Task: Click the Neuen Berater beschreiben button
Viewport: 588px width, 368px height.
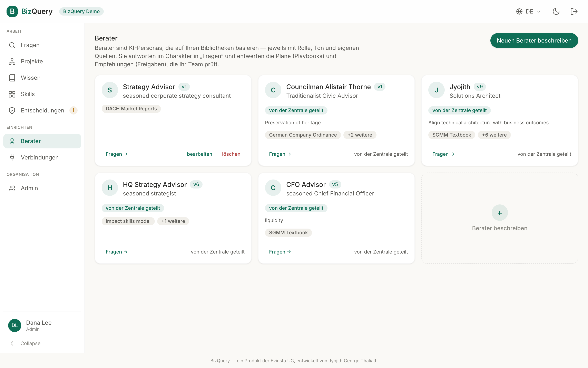Action: (534, 40)
